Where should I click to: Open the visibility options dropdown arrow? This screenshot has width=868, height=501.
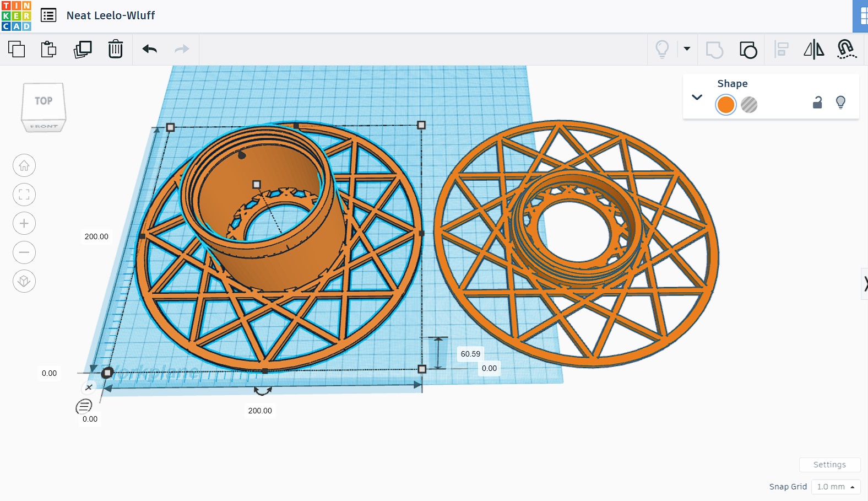tap(687, 49)
